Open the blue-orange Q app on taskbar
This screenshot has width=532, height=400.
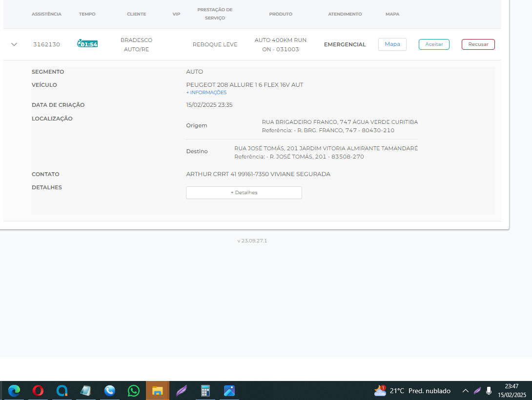(x=62, y=391)
